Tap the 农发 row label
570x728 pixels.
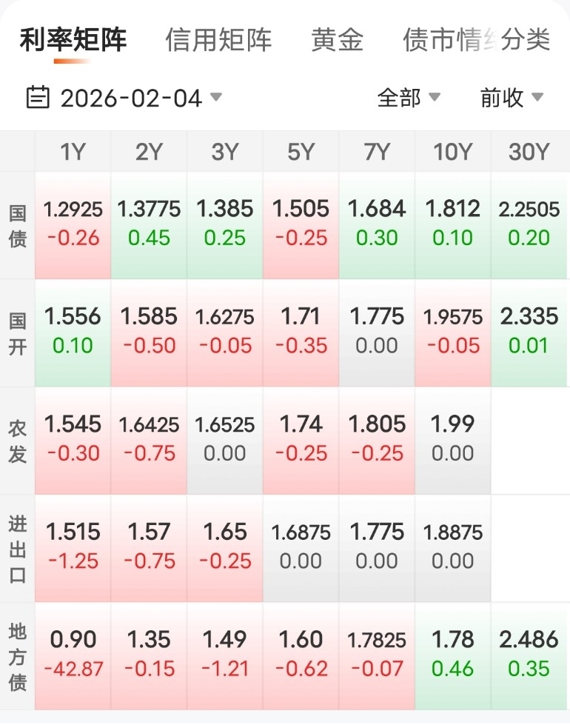click(x=18, y=441)
